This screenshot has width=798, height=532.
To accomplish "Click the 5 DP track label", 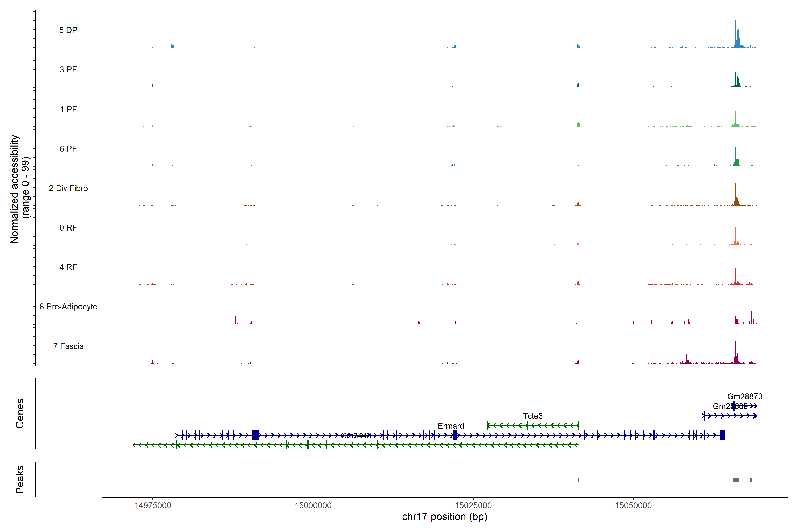I will click(68, 30).
